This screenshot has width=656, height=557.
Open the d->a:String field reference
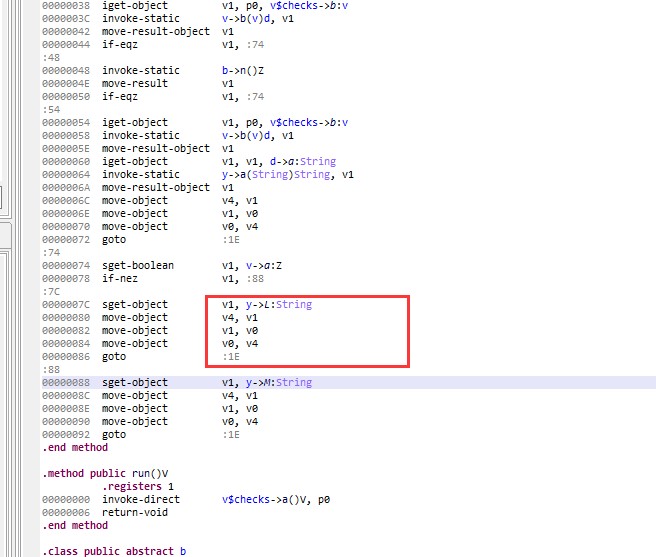[x=303, y=161]
